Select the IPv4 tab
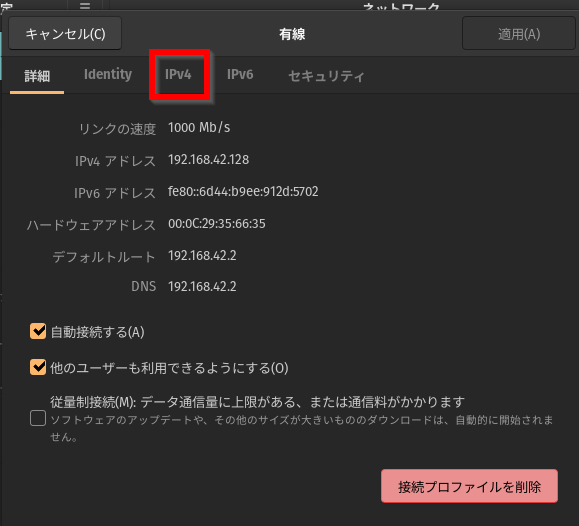Screen dimensions: 579x526 coord(178,75)
